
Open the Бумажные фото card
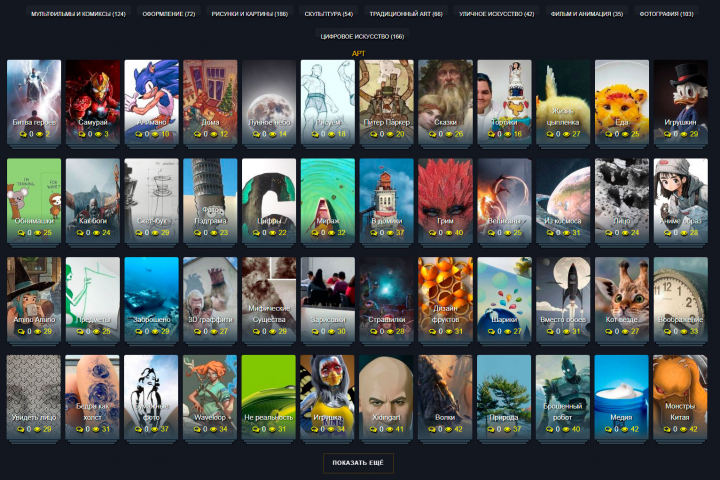coord(152,397)
